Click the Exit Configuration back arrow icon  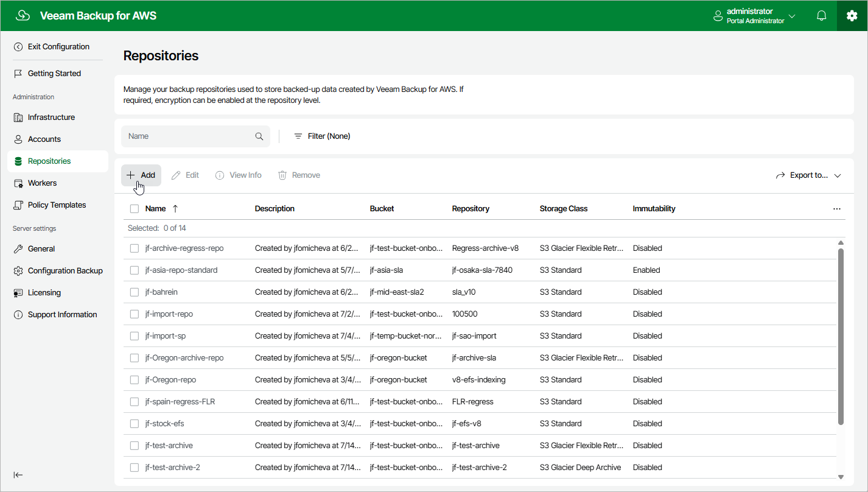pos(18,47)
